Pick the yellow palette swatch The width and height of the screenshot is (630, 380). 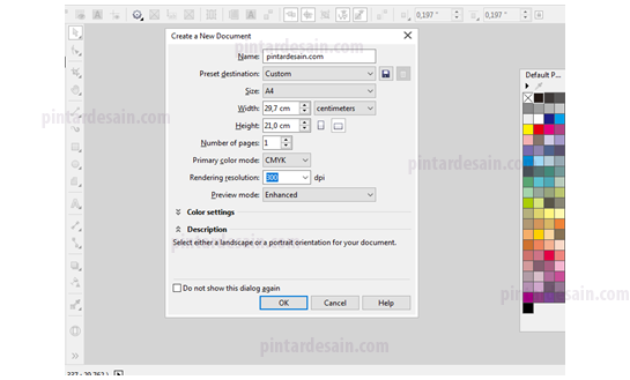pos(528,129)
